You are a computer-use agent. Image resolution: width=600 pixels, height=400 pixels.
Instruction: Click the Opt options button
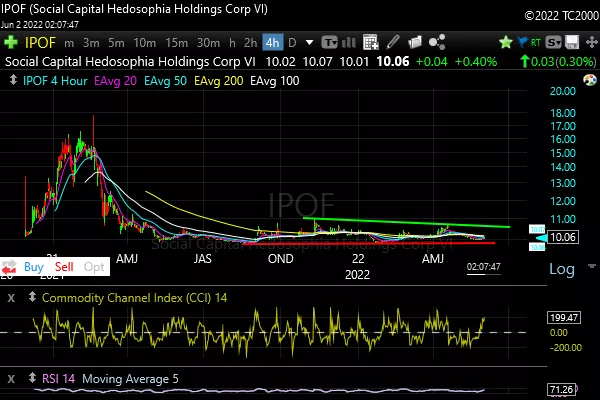tap(94, 267)
